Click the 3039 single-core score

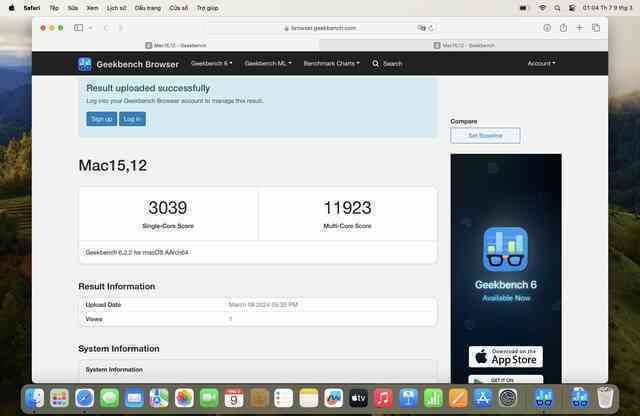point(168,207)
